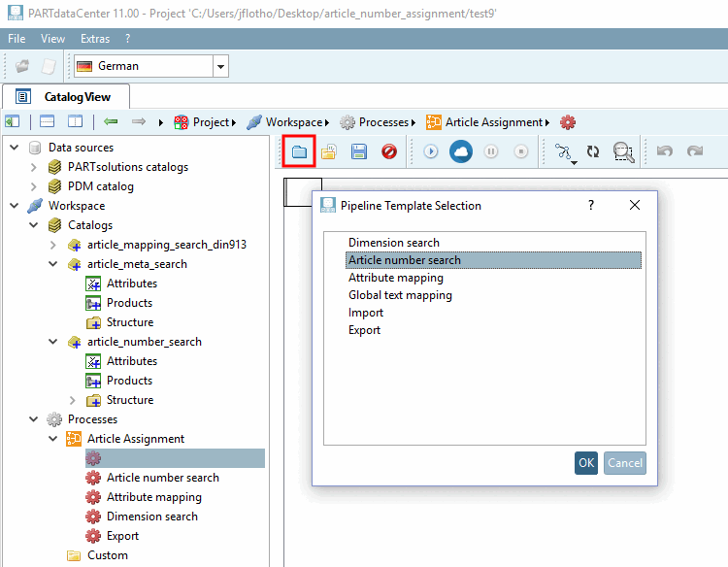Click the dialog help question mark
The width and height of the screenshot is (728, 567).
tap(591, 205)
